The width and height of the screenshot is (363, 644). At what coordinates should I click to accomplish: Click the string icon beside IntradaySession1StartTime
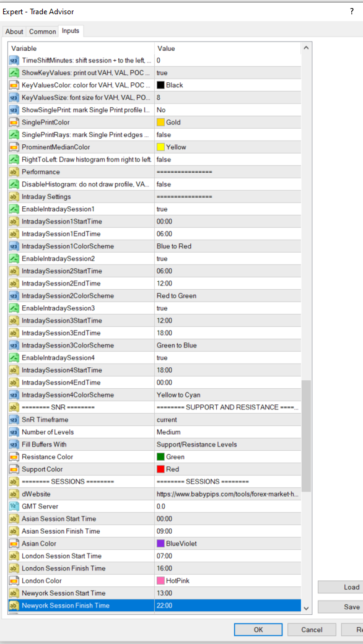(x=14, y=222)
